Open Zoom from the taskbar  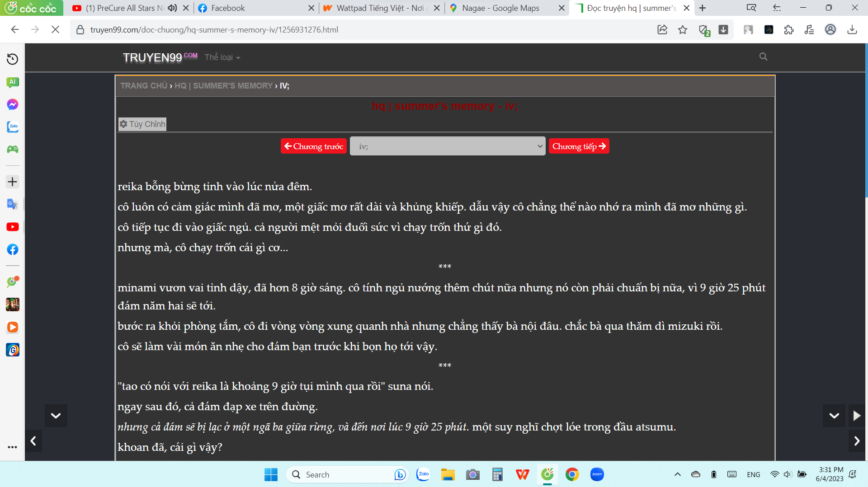coord(597,474)
